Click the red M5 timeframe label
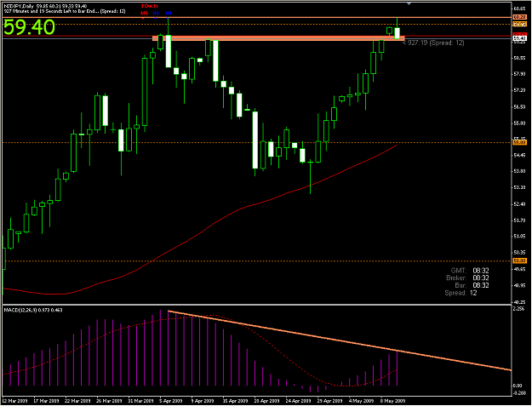Image resolution: width=532 pixels, height=406 pixels. pos(144,13)
